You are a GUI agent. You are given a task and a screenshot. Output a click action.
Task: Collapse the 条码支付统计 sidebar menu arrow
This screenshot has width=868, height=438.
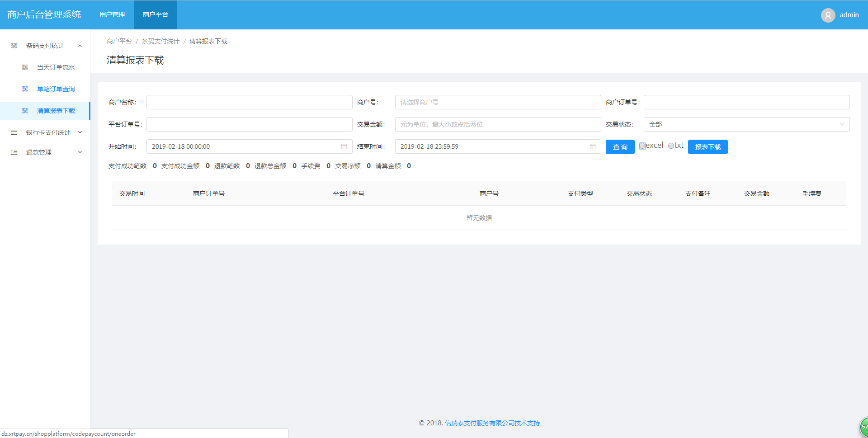coord(80,46)
